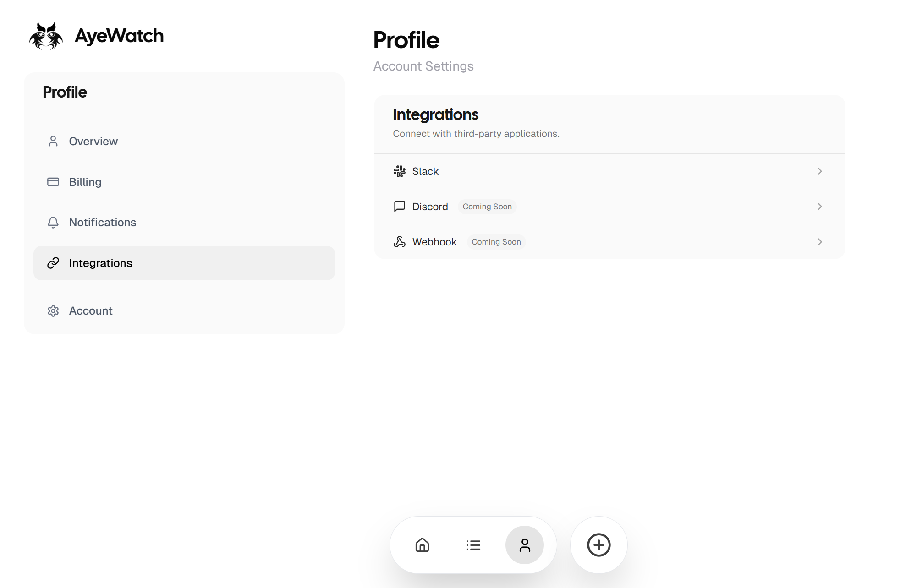Select the Billing menu item
911x588 pixels.
pos(184,182)
